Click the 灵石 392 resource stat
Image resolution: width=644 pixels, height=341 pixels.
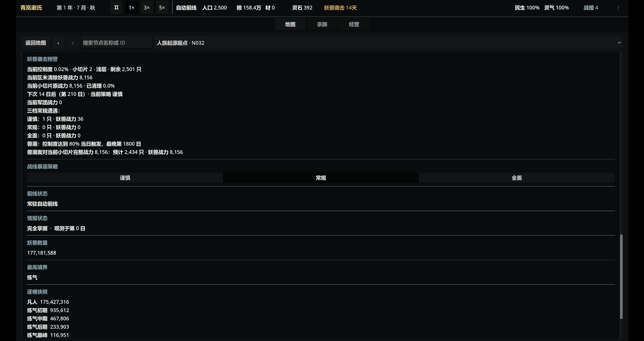(x=302, y=8)
